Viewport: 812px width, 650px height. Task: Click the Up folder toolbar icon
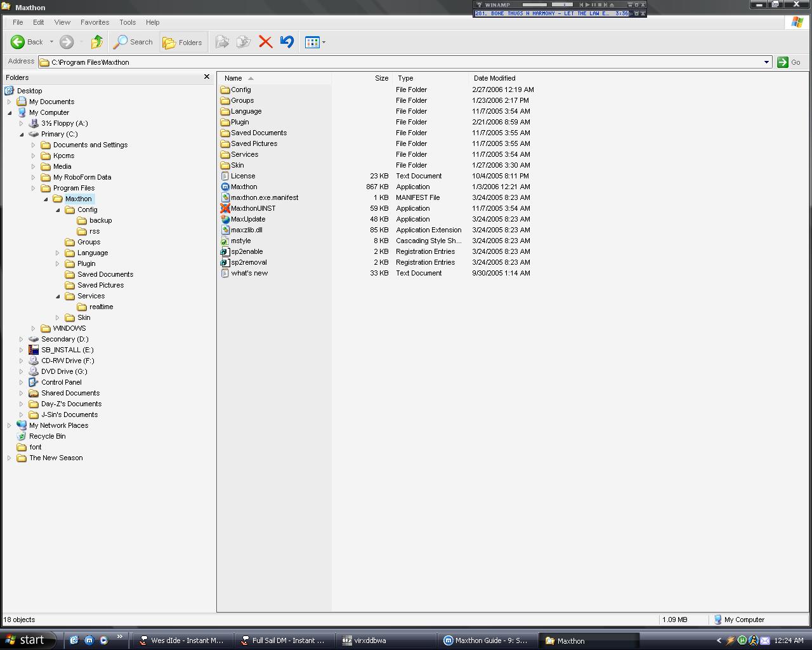click(x=96, y=43)
